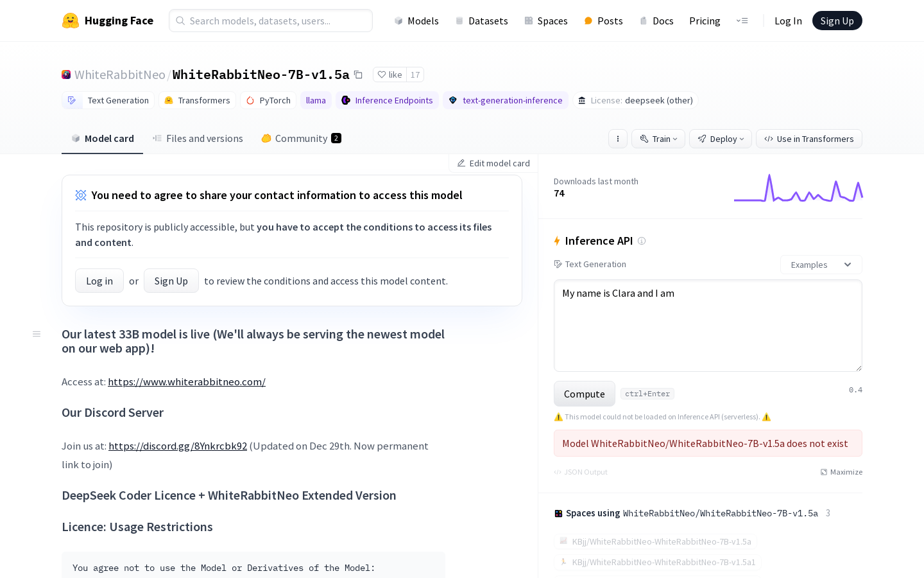Open the whiterabbitneo.com link
The width and height of the screenshot is (924, 578).
187,382
